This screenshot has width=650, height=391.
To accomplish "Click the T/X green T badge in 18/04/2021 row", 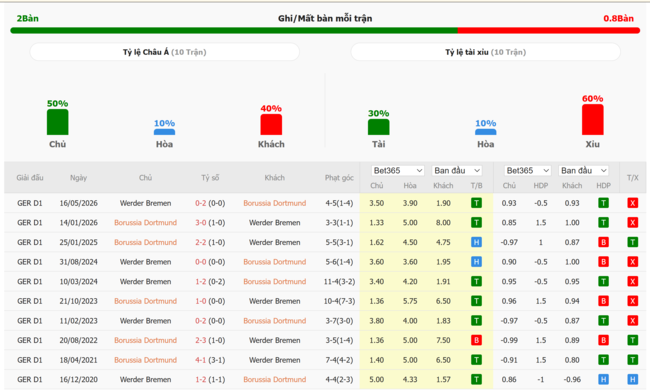I will (x=633, y=360).
